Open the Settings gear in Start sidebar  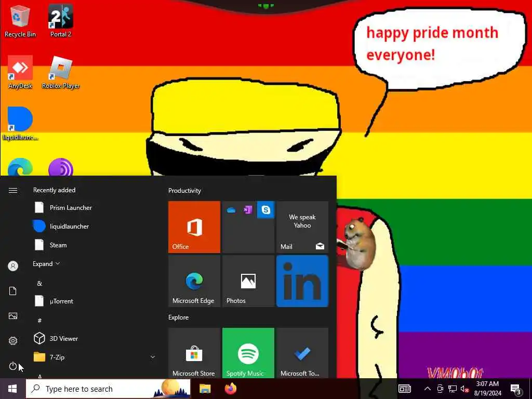pos(13,341)
